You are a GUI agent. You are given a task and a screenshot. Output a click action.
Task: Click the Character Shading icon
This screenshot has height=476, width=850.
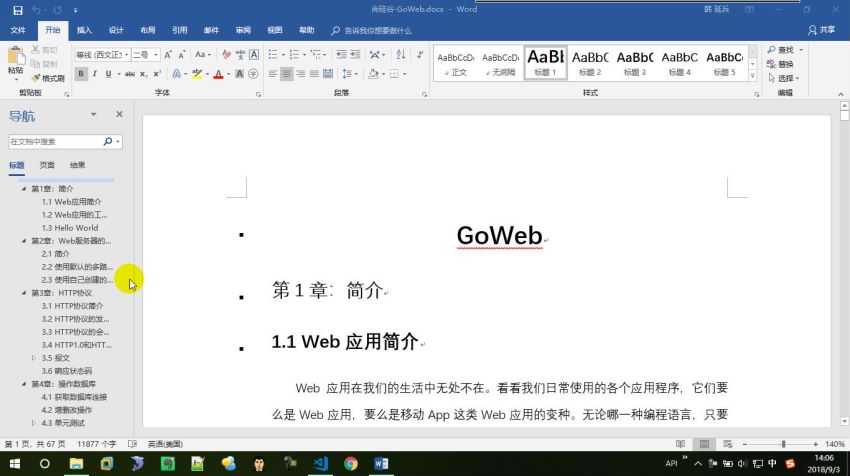point(239,74)
